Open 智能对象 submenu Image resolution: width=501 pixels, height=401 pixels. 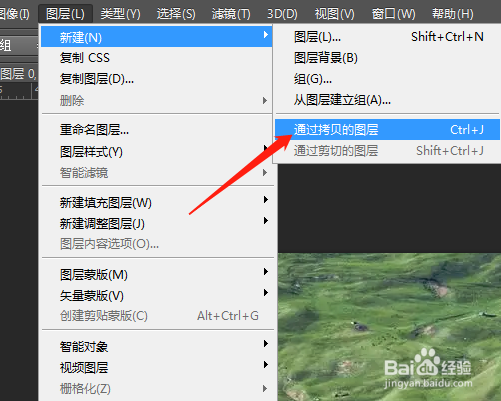tap(157, 347)
